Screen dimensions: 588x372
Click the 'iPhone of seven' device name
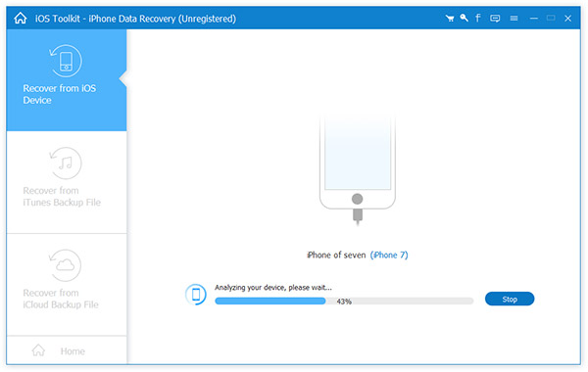336,255
